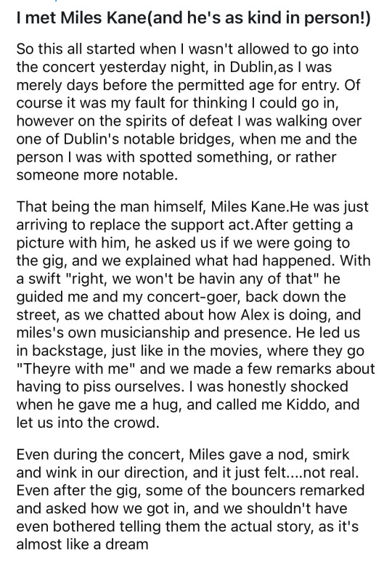Click the word 'smirk' in the last paragraph
Viewport: 392px width, 562px height.
[x=331, y=455]
